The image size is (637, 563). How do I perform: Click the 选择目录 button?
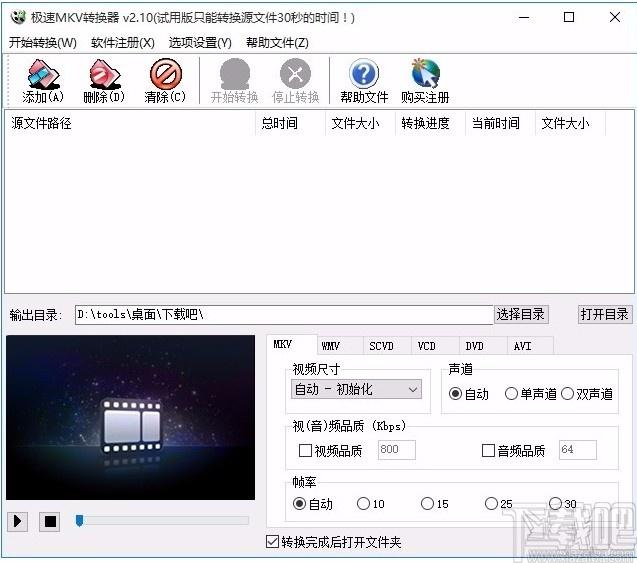pos(521,314)
